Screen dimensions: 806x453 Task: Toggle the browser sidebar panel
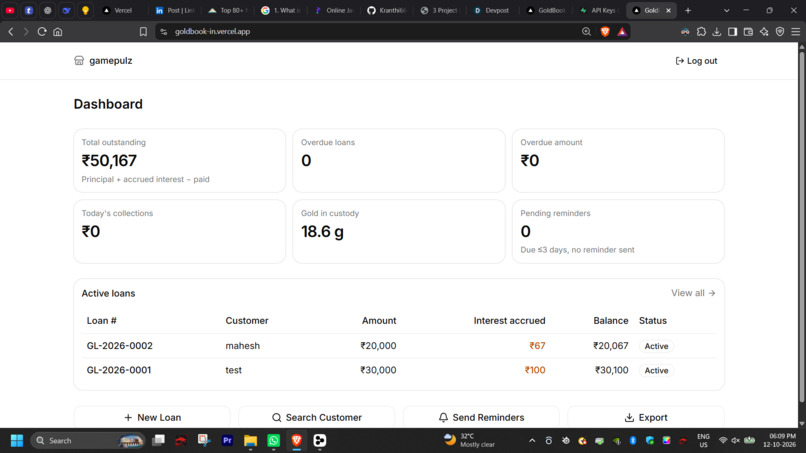tap(732, 32)
